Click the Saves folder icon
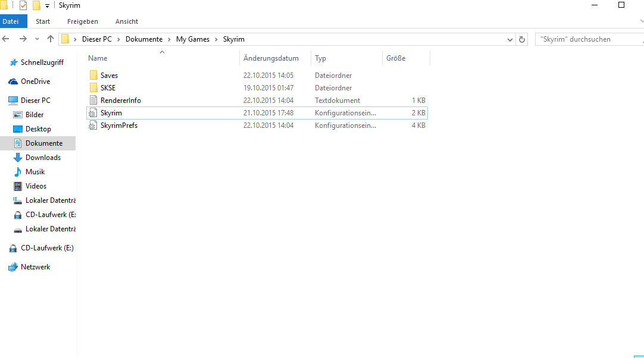The image size is (644, 358). pyautogui.click(x=93, y=76)
